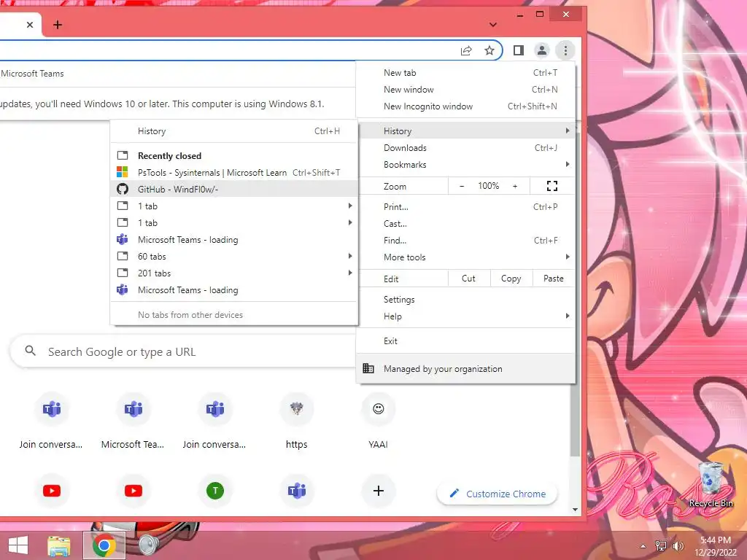Click the Paste button
This screenshot has width=747, height=560.
pos(553,279)
